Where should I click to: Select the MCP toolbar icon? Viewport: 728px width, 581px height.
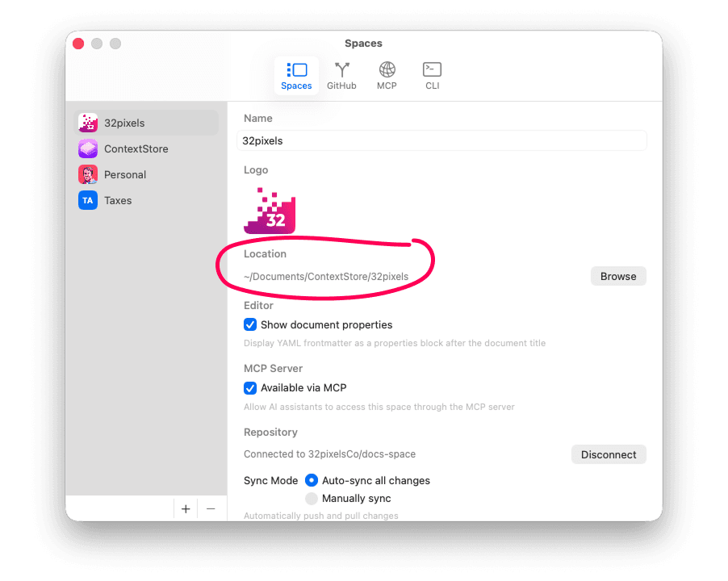(387, 69)
